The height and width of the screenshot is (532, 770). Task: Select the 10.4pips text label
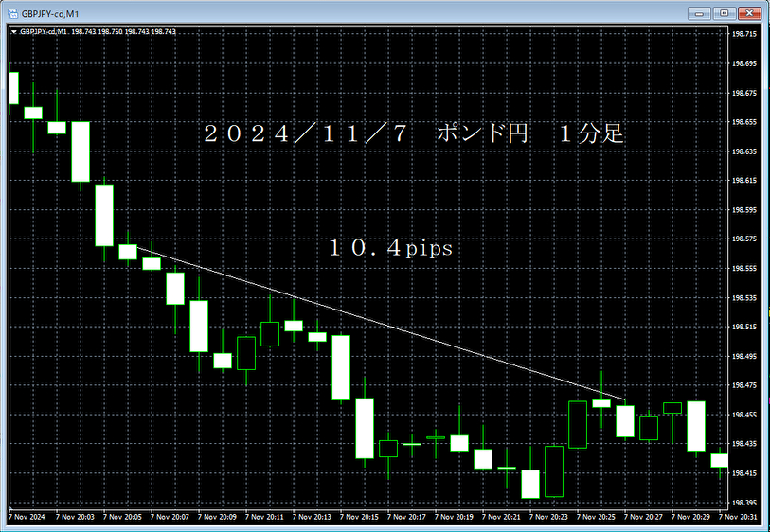pyautogui.click(x=390, y=248)
